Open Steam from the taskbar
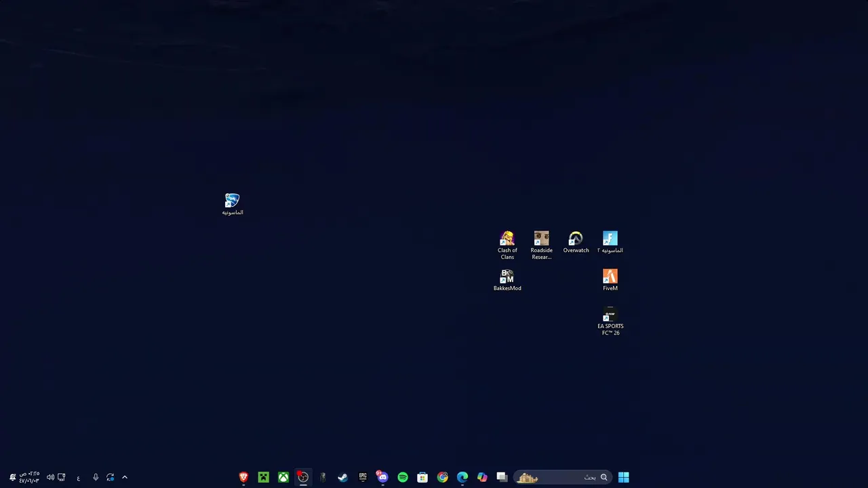This screenshot has width=868, height=488. click(x=342, y=477)
